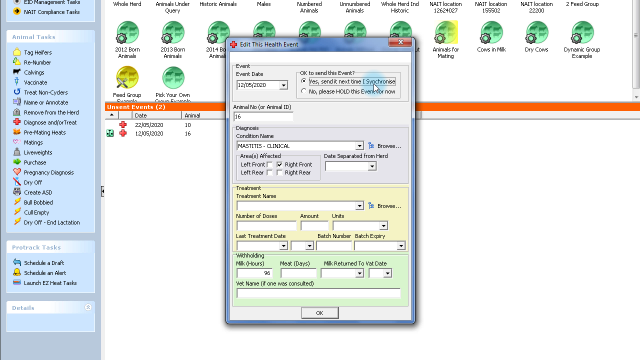Viewport: 640px width, 360px height.
Task: Close the Edit This Health Event dialog
Action: coord(400,42)
